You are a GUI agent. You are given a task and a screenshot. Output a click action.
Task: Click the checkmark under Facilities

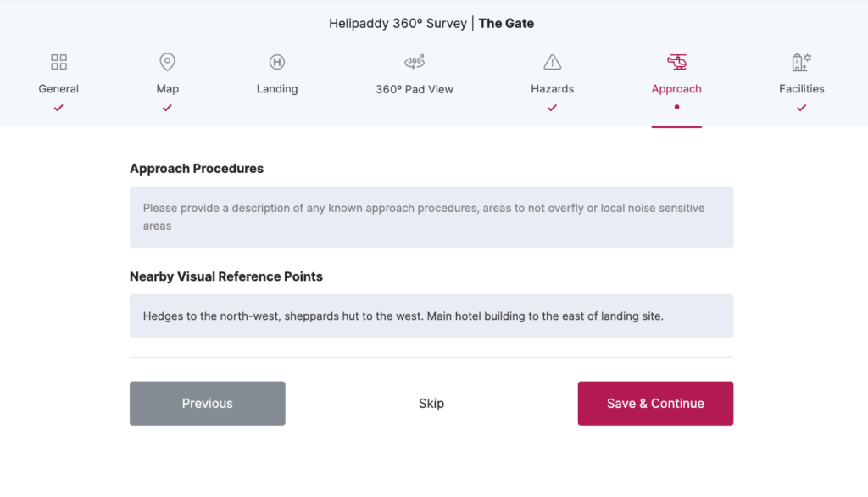pyautogui.click(x=801, y=108)
